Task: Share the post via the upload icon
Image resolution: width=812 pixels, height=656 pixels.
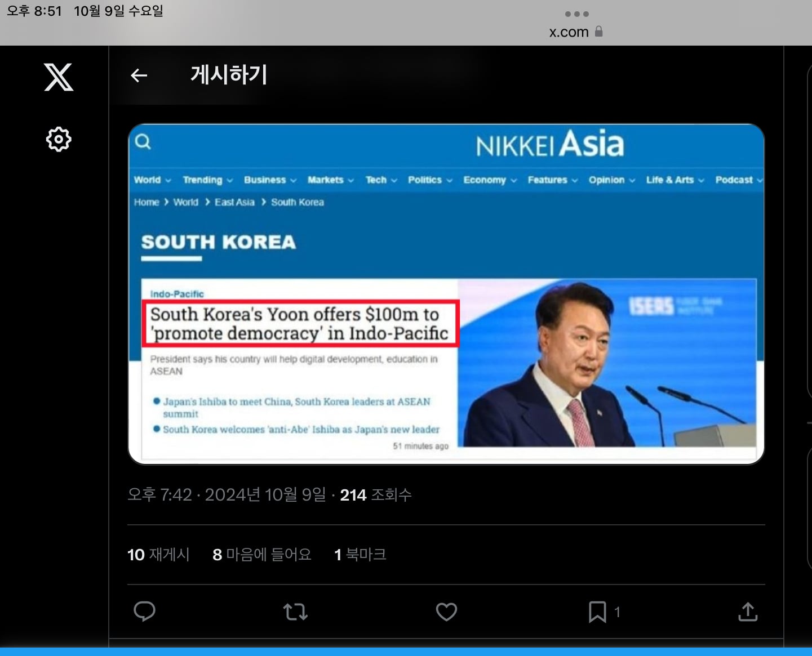Action: [748, 612]
